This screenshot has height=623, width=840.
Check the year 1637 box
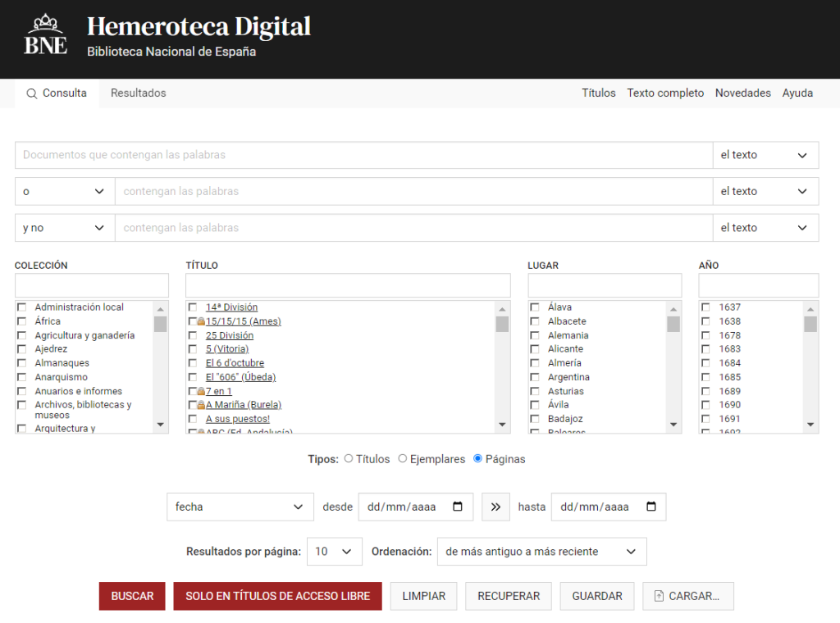coord(705,307)
